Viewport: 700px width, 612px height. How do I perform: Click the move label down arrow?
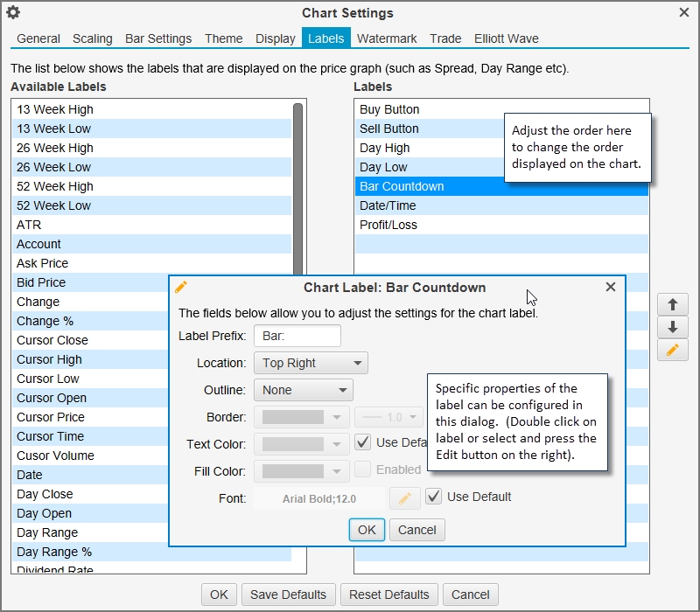pos(672,327)
